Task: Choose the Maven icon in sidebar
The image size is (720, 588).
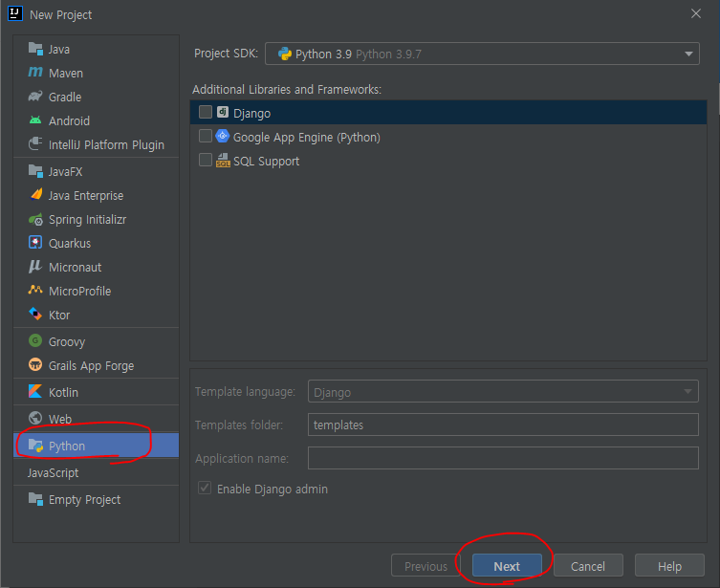Action: [x=35, y=73]
